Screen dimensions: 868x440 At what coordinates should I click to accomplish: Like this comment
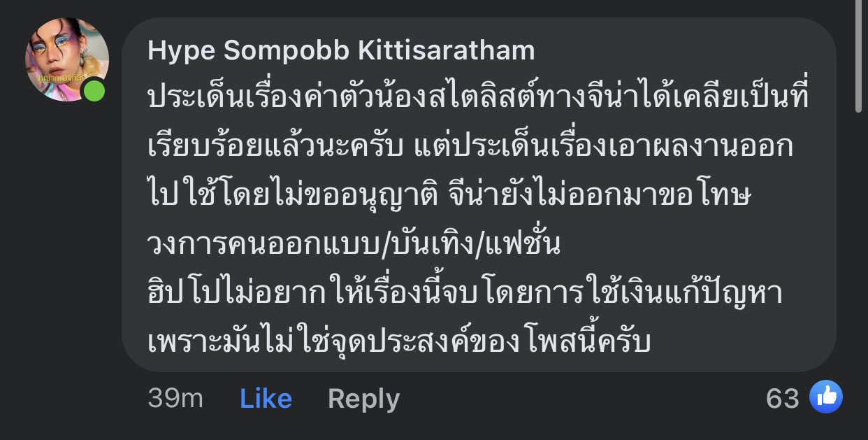pyautogui.click(x=266, y=399)
